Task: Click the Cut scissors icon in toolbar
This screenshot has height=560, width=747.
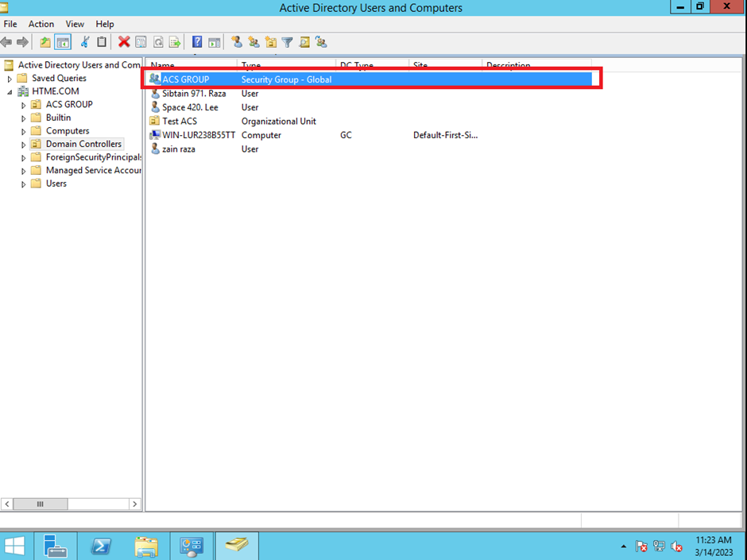Action: [x=85, y=42]
